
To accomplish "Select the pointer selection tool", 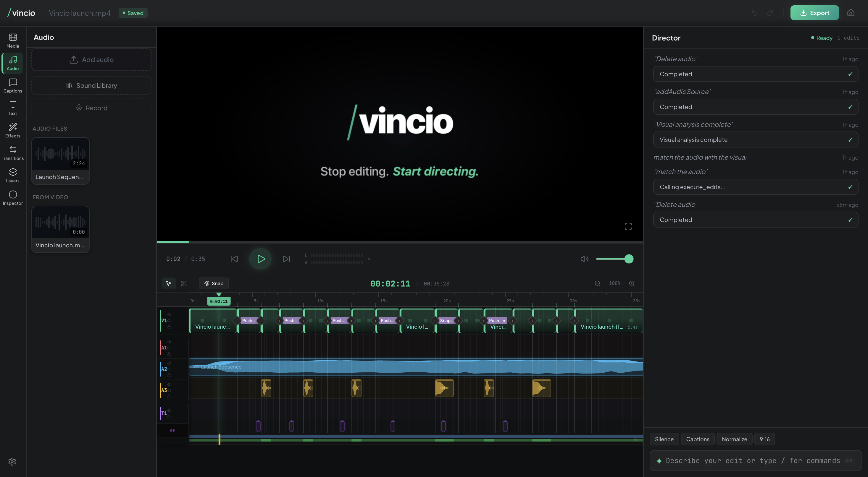I will point(168,283).
